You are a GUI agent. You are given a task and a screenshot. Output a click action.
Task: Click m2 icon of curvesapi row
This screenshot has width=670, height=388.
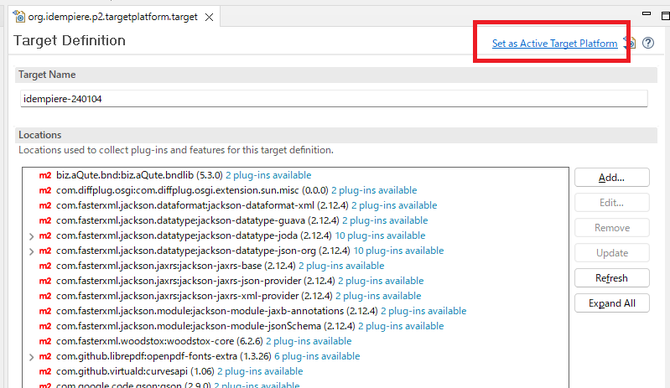[x=45, y=372]
